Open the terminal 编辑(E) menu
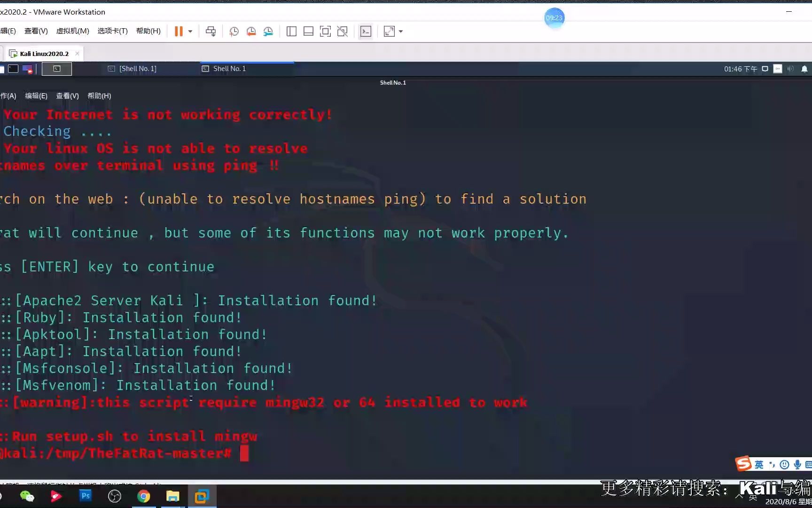The image size is (812, 508). point(36,96)
